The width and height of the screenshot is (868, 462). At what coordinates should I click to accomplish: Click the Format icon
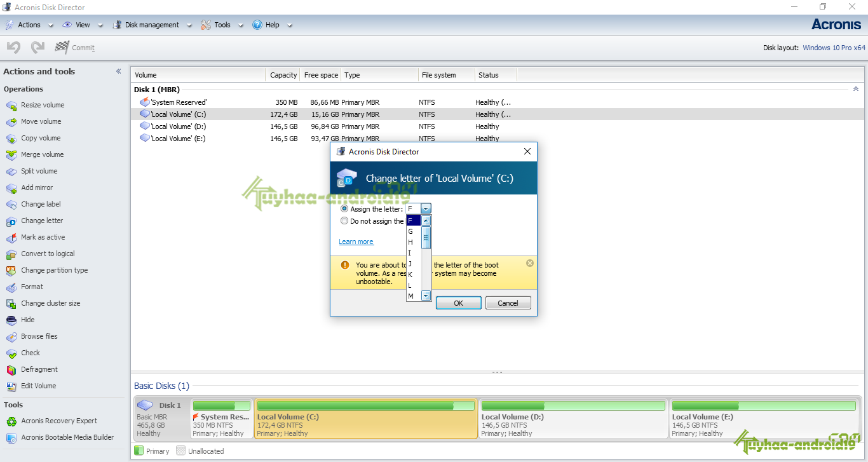click(11, 287)
